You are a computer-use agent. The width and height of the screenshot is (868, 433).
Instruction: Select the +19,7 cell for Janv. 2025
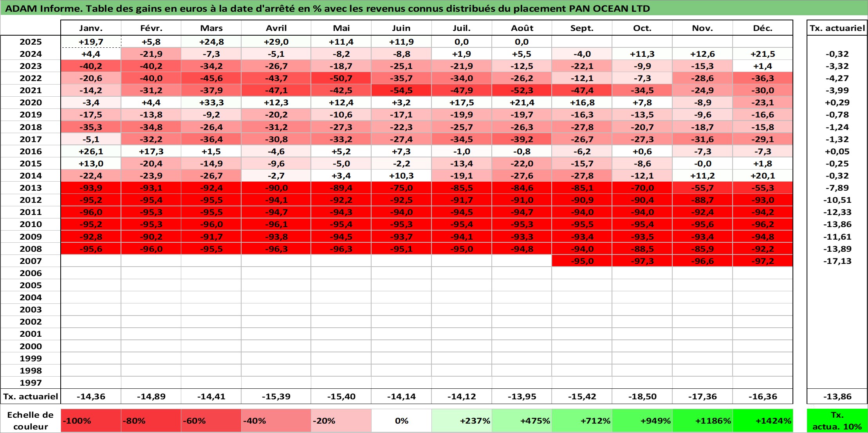pyautogui.click(x=91, y=42)
